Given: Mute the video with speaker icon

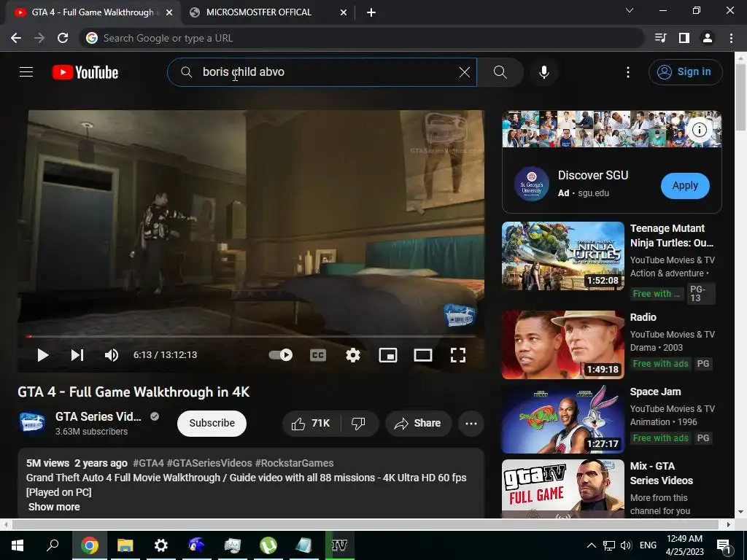Looking at the screenshot, I should 112,355.
